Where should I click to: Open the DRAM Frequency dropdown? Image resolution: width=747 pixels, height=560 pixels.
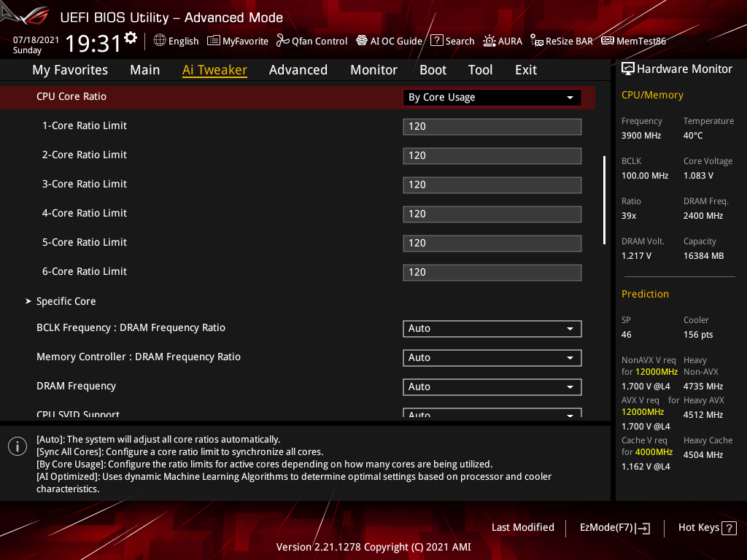click(492, 386)
